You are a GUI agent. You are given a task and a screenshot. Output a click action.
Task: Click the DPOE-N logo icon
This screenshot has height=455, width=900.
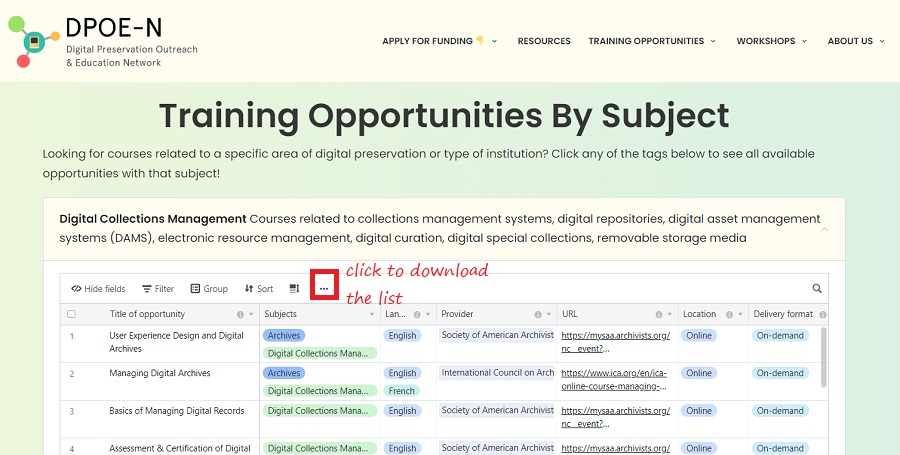(x=32, y=41)
